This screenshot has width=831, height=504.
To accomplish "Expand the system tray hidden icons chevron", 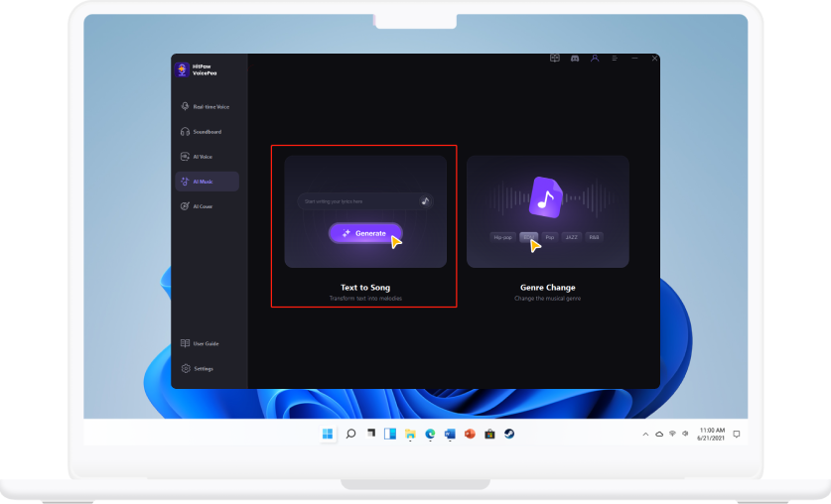I will click(x=645, y=435).
